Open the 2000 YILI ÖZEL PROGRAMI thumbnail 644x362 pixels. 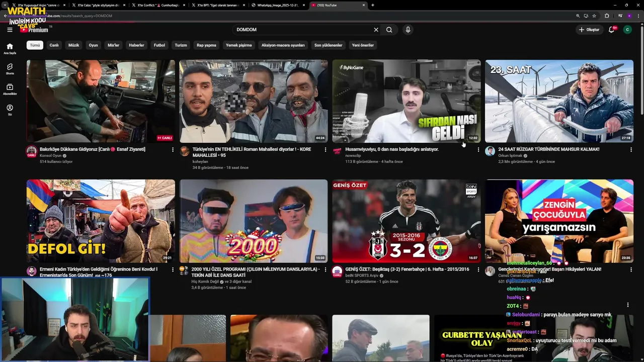click(254, 221)
